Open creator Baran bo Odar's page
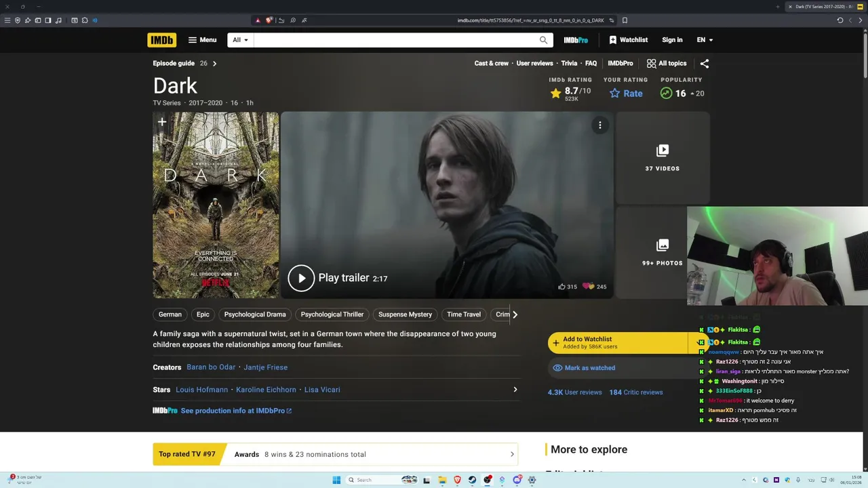The image size is (868, 488). [211, 367]
